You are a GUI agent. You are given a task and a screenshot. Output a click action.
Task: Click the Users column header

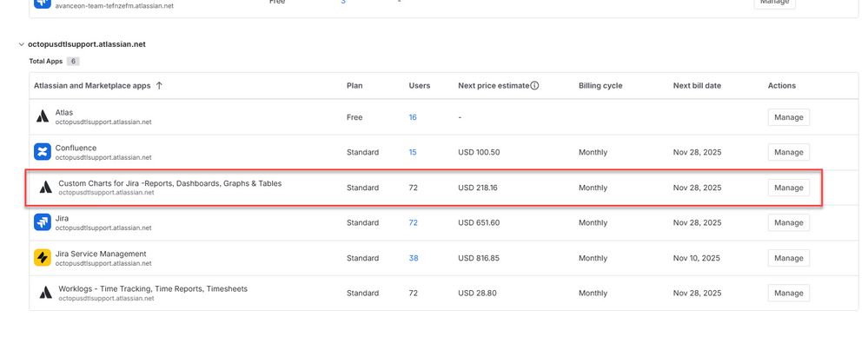(420, 86)
